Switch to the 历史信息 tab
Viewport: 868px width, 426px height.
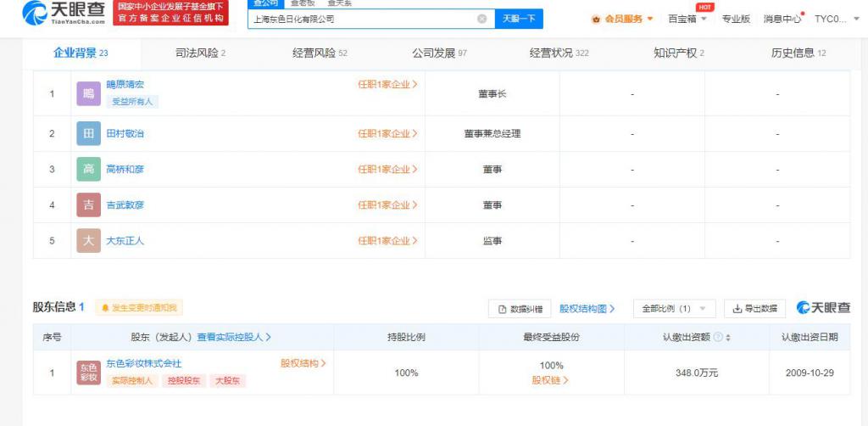(x=798, y=53)
